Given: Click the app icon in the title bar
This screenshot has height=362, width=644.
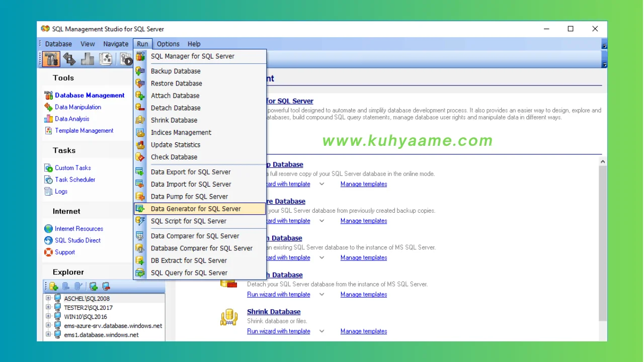Looking at the screenshot, I should click(45, 29).
